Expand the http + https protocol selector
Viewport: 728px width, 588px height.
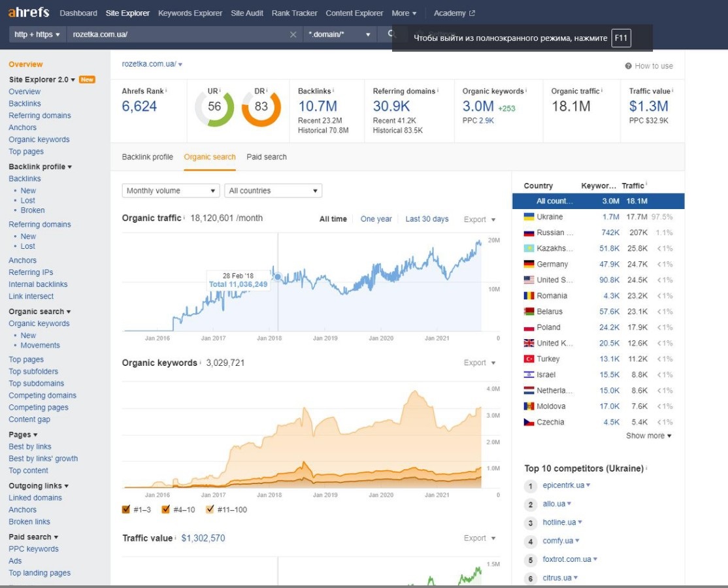pyautogui.click(x=38, y=35)
